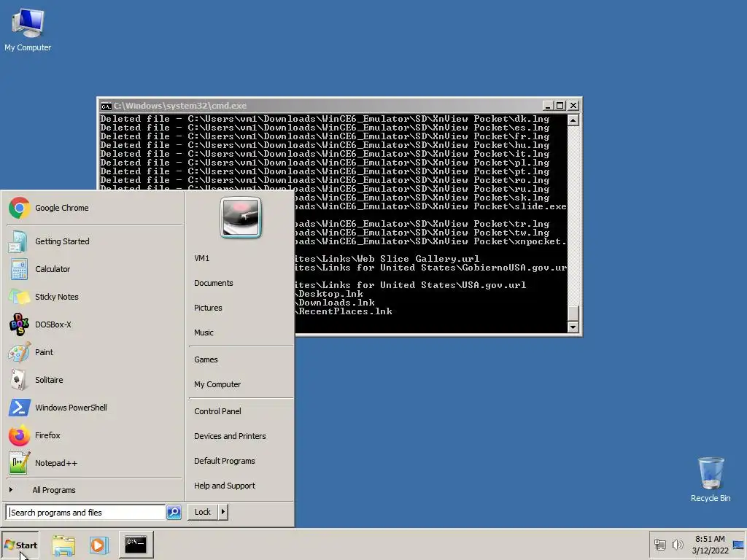
Task: Launch Solitaire game
Action: click(x=94, y=379)
